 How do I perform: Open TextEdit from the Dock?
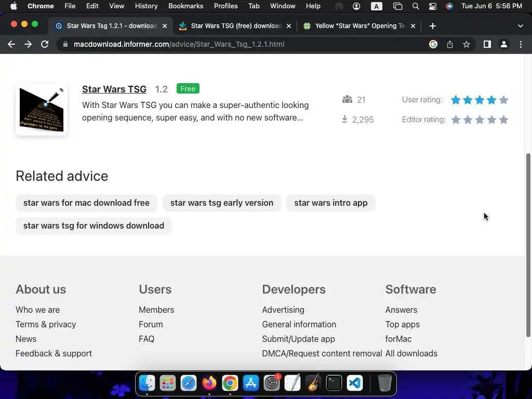[x=292, y=383]
